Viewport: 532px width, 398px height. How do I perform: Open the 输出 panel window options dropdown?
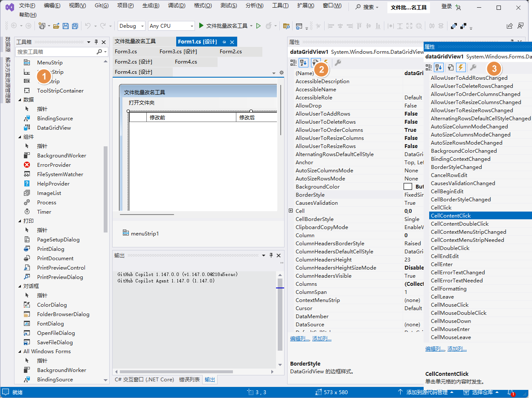263,255
